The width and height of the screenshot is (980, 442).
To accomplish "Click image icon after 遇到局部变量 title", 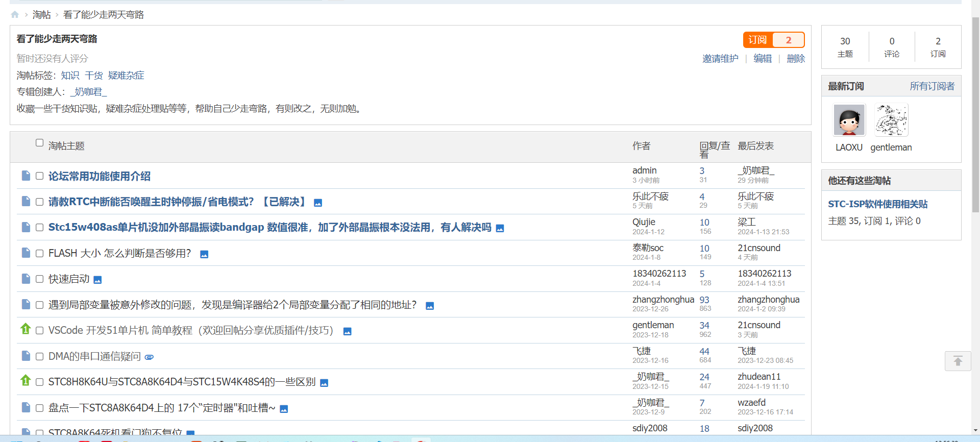I will click(x=430, y=306).
